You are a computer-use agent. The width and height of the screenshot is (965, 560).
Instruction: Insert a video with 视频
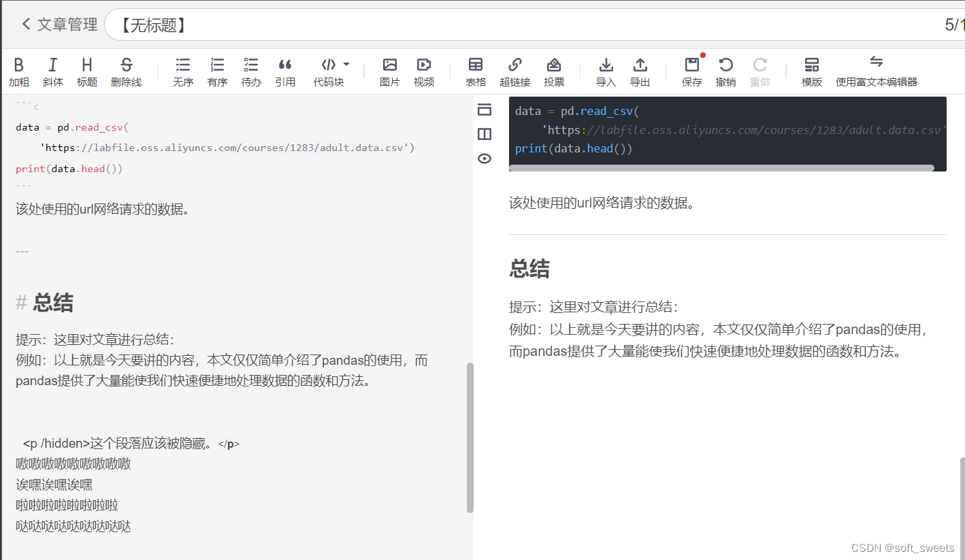[x=424, y=72]
